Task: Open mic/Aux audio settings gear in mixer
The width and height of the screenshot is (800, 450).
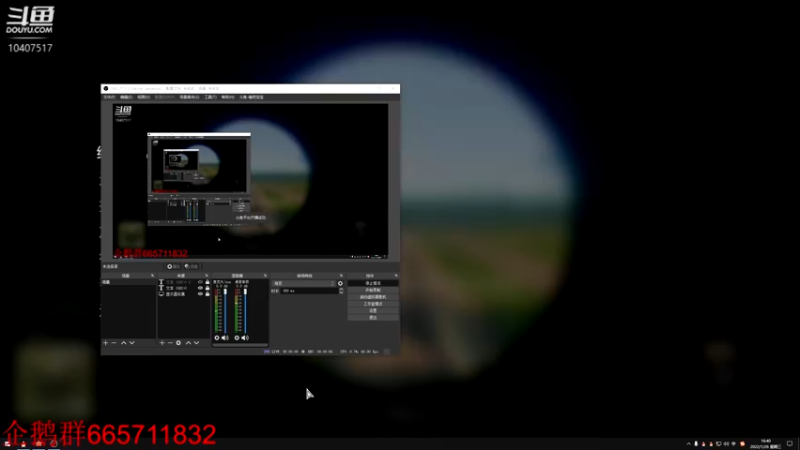Action: [x=217, y=338]
